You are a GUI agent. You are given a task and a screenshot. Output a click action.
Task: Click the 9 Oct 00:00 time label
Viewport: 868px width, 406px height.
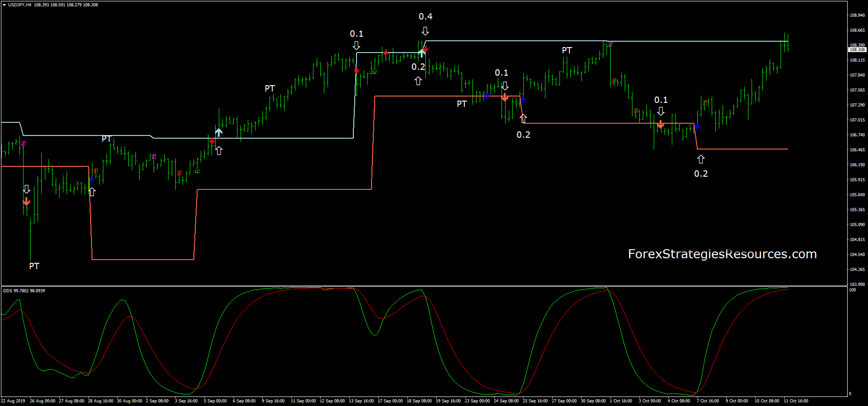click(737, 401)
